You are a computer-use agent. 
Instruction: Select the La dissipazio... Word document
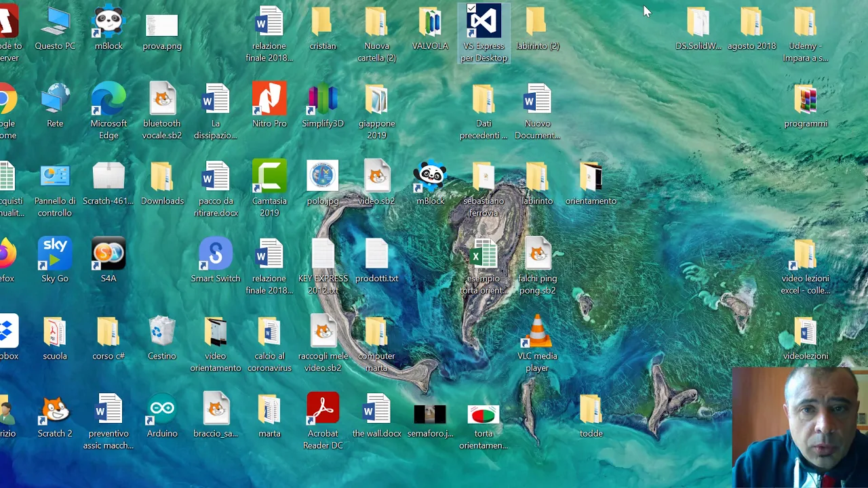click(216, 111)
